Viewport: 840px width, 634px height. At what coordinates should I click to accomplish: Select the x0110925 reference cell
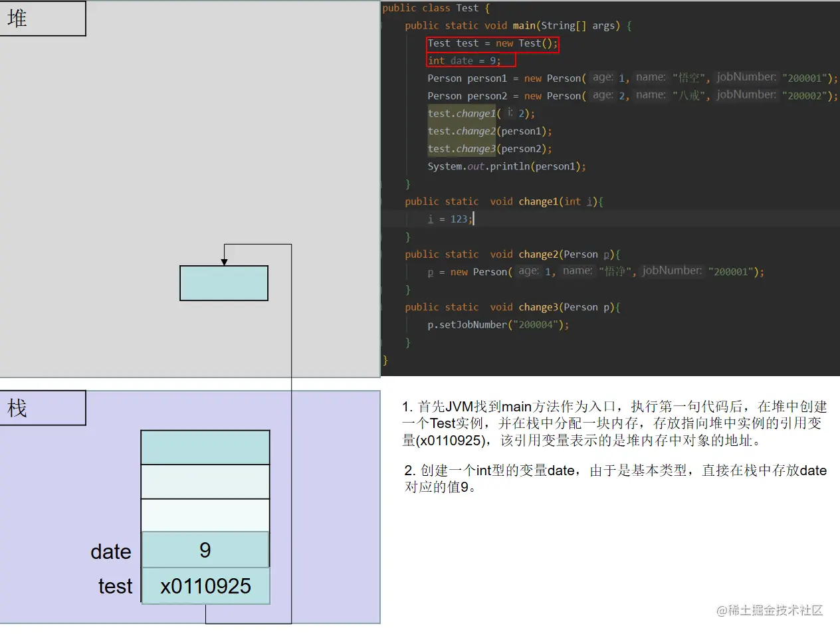coord(205,585)
